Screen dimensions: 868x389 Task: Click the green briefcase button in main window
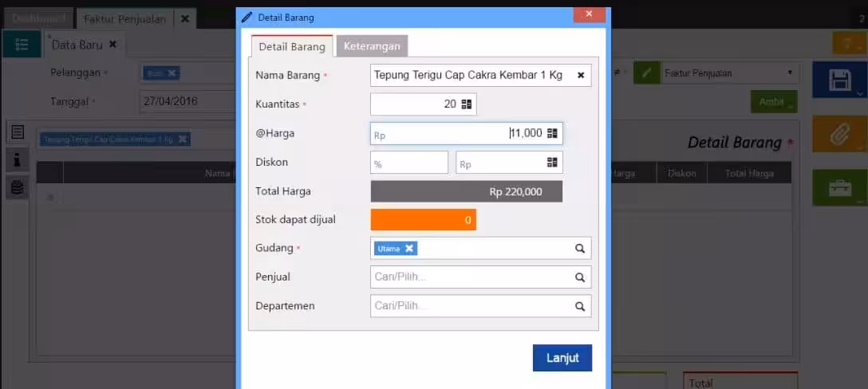[839, 187]
